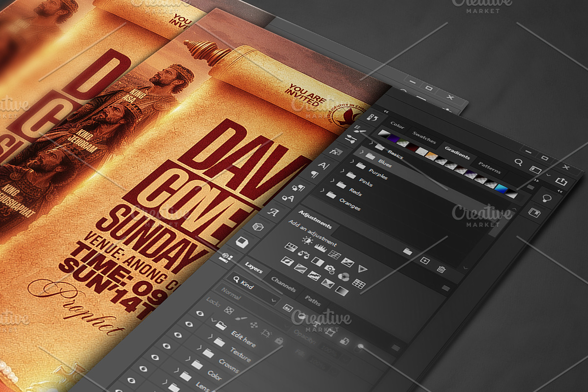
Task: Expand the Pinks gradient folder
Action: pyautogui.click(x=342, y=171)
